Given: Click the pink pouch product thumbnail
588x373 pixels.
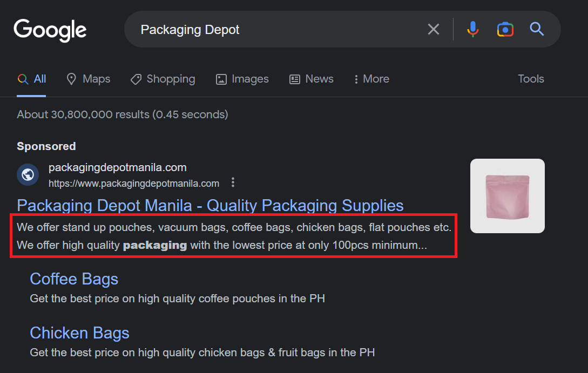Looking at the screenshot, I should click(508, 196).
